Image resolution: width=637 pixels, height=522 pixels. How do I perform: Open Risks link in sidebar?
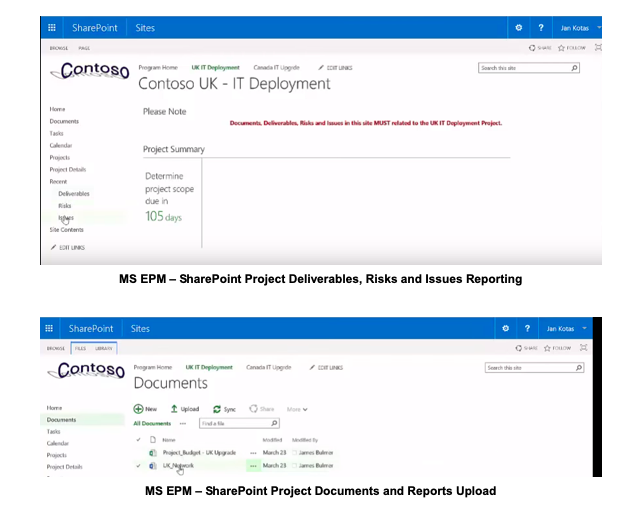(65, 206)
